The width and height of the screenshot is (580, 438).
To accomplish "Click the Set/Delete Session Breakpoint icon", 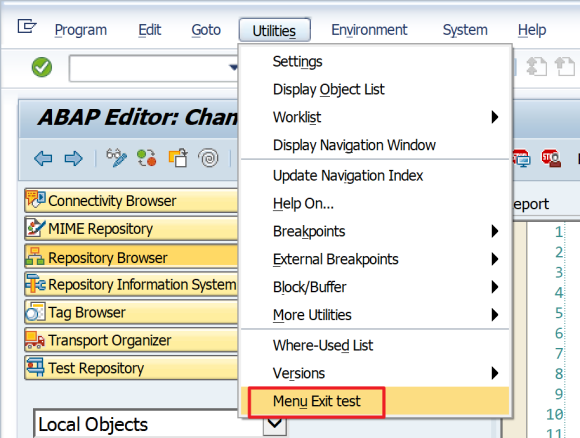I will click(522, 158).
